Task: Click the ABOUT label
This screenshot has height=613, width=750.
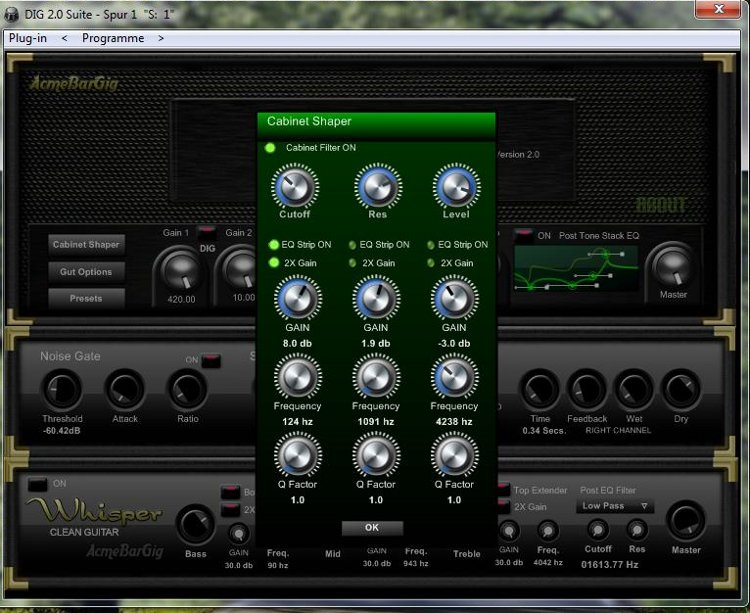Action: [x=661, y=206]
